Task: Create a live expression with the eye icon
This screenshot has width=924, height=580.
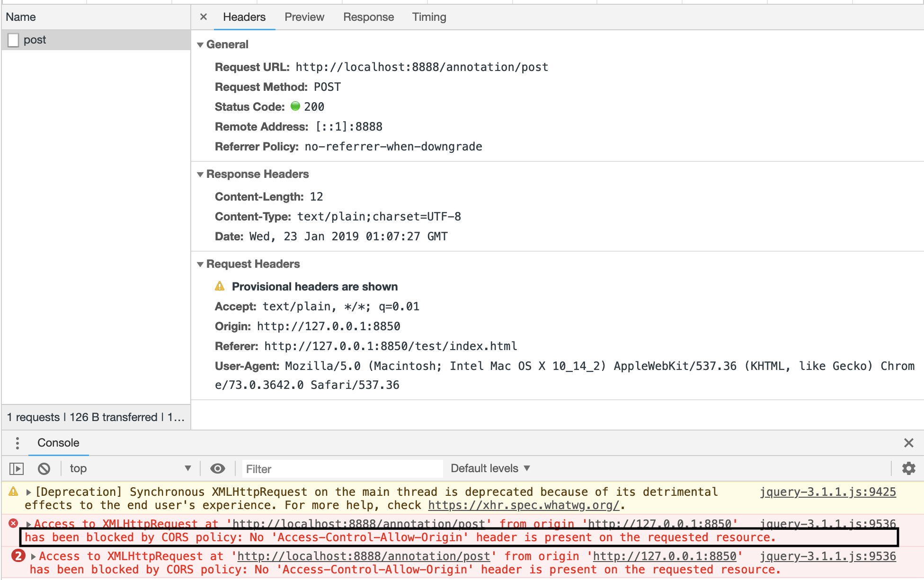Action: click(x=218, y=468)
